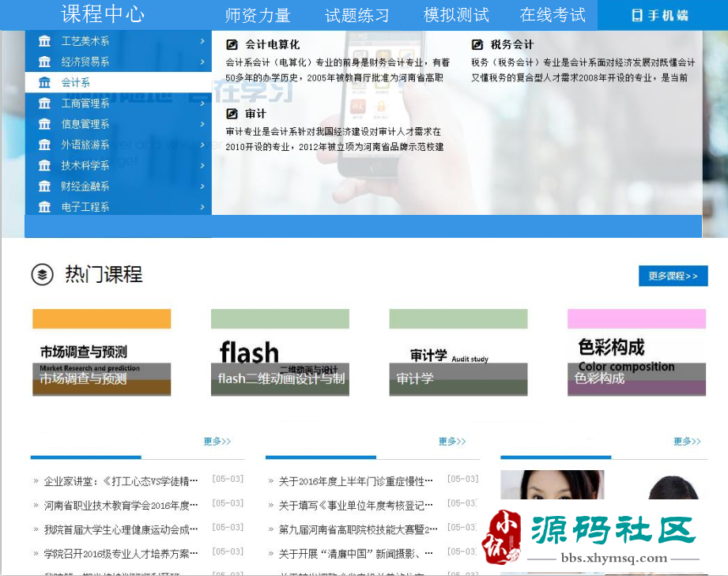Open the 审计学 course card

tap(458, 352)
